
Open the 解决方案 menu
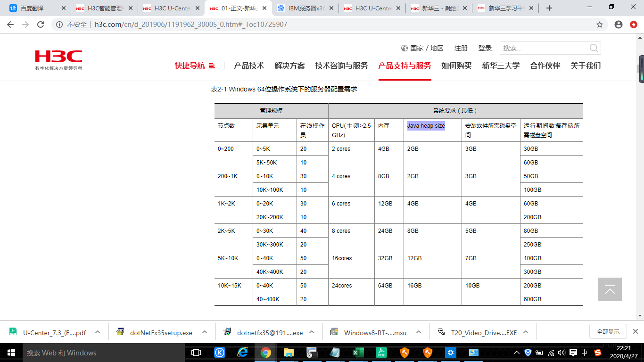[x=289, y=66]
